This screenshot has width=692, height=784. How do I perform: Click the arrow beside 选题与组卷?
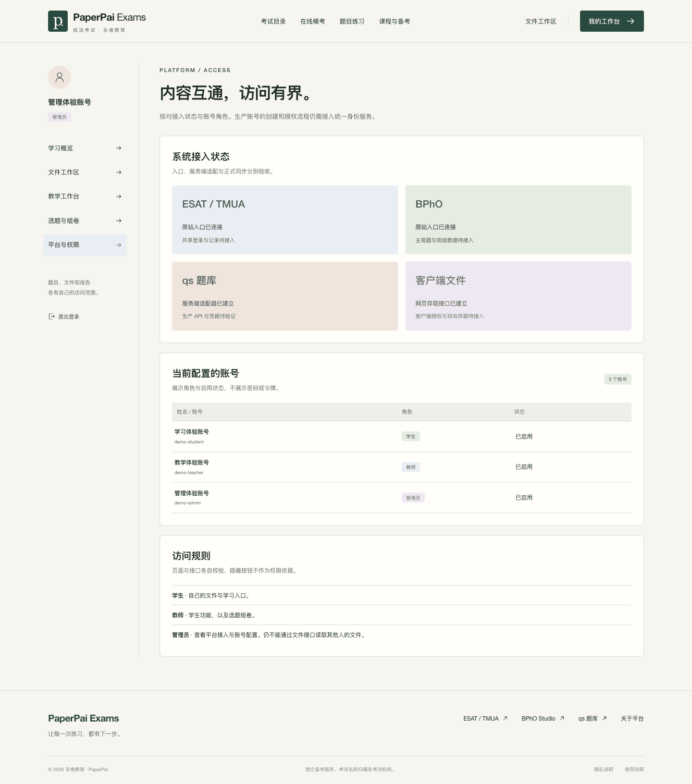point(119,220)
